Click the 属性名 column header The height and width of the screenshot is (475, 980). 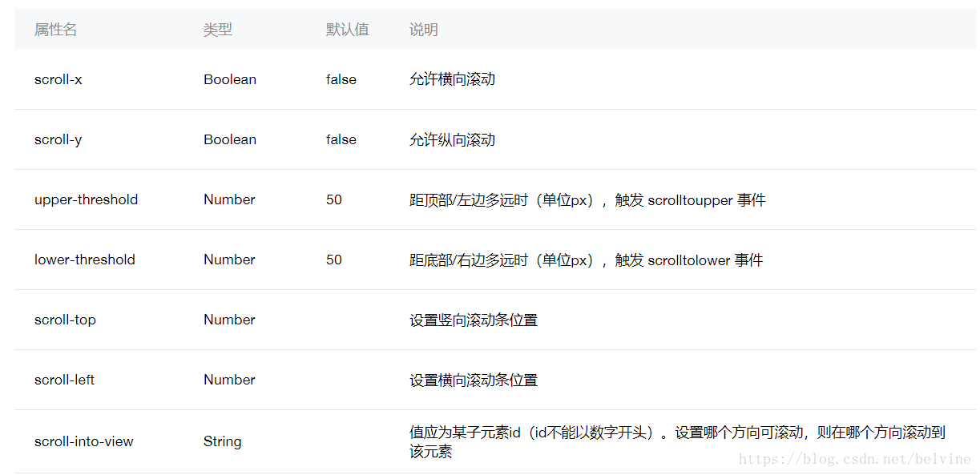tap(56, 30)
